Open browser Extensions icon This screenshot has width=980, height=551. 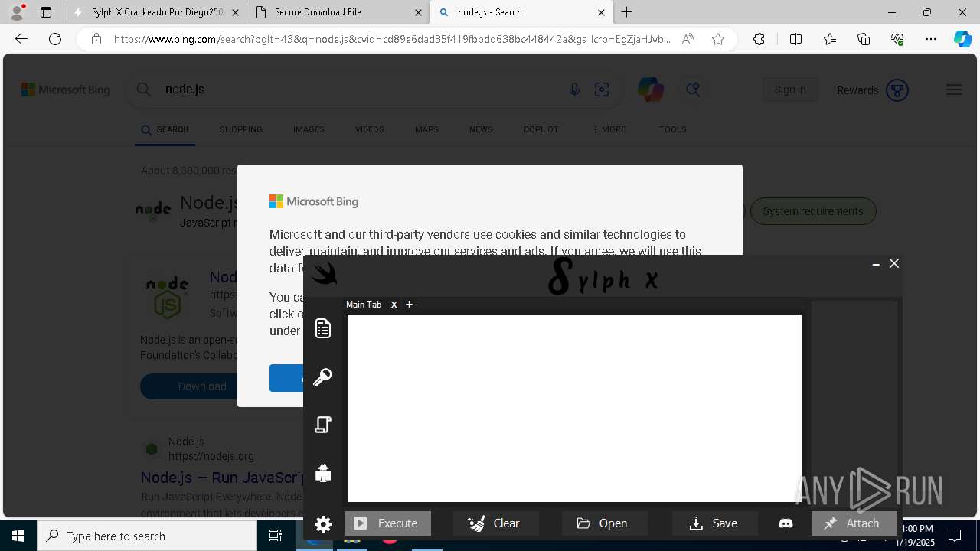tap(759, 39)
